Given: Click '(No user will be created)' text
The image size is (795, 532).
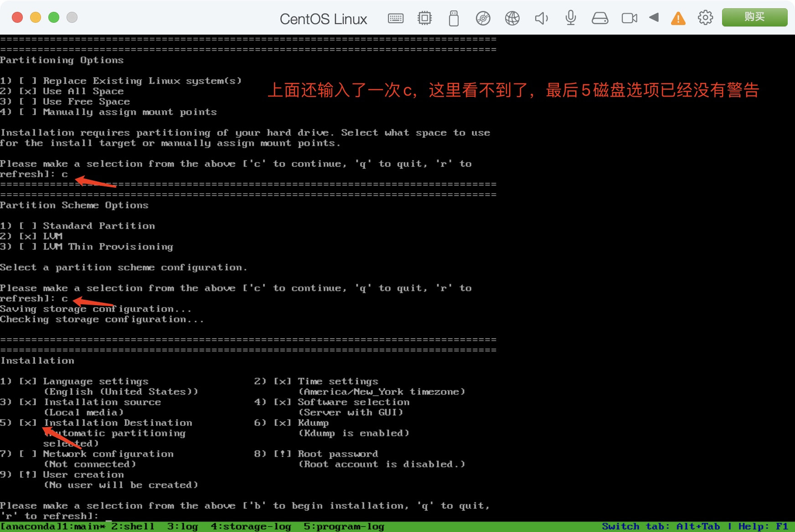Looking at the screenshot, I should 121,485.
